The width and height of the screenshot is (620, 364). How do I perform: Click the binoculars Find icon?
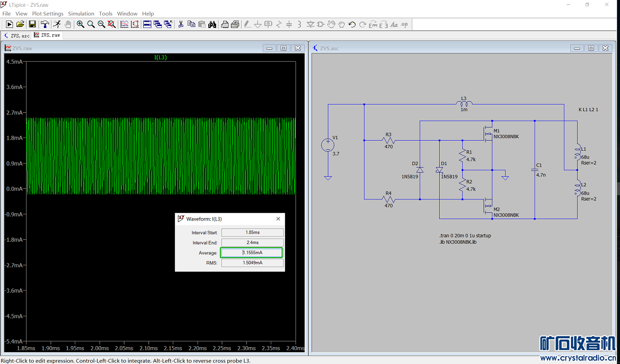pyautogui.click(x=212, y=24)
